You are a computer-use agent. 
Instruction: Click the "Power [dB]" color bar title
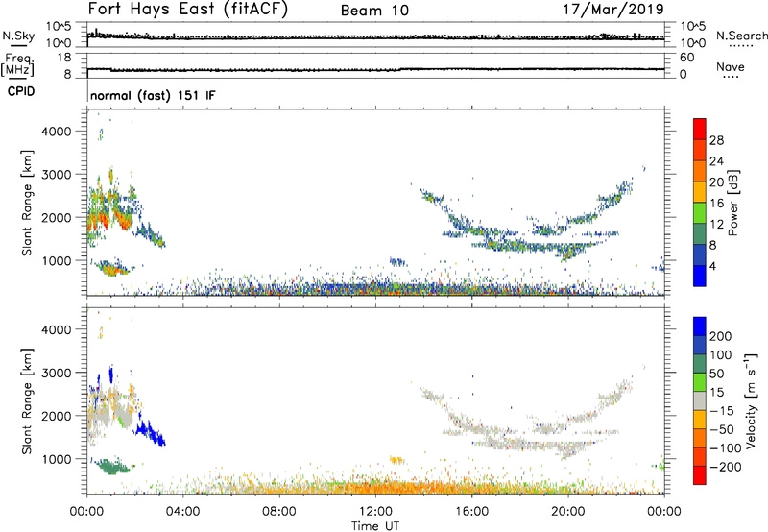732,203
